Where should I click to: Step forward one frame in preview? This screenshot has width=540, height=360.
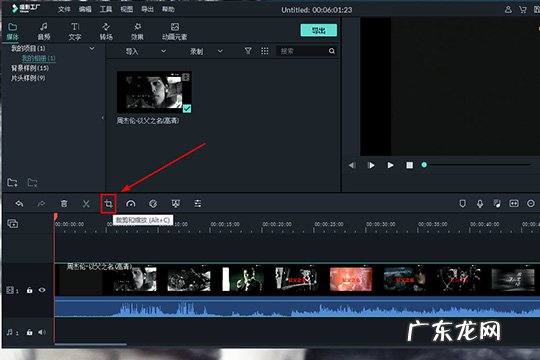[371, 165]
